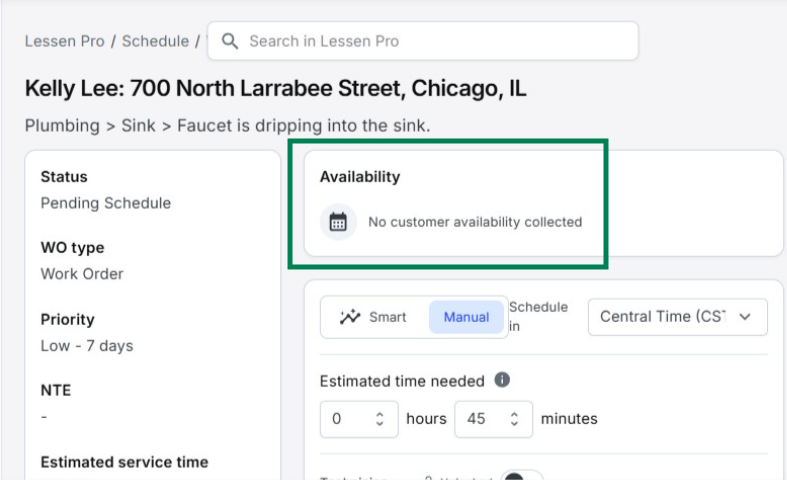Click into the Search in Lessen Pro field

click(430, 41)
